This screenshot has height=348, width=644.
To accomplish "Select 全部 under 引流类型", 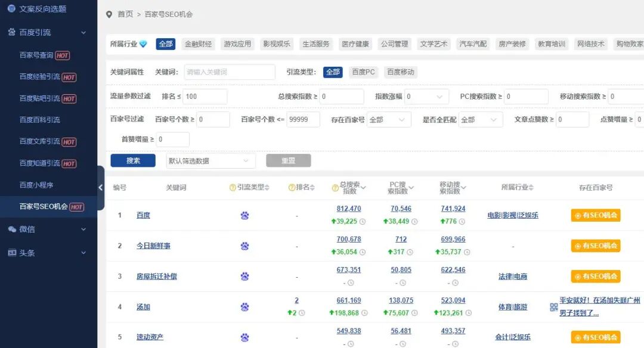I will tap(333, 72).
